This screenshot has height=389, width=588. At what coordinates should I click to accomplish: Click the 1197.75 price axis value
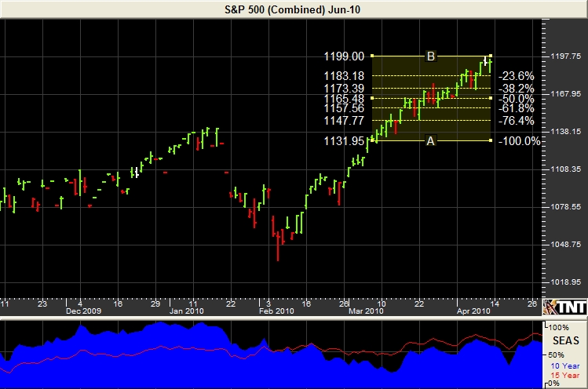[x=565, y=56]
